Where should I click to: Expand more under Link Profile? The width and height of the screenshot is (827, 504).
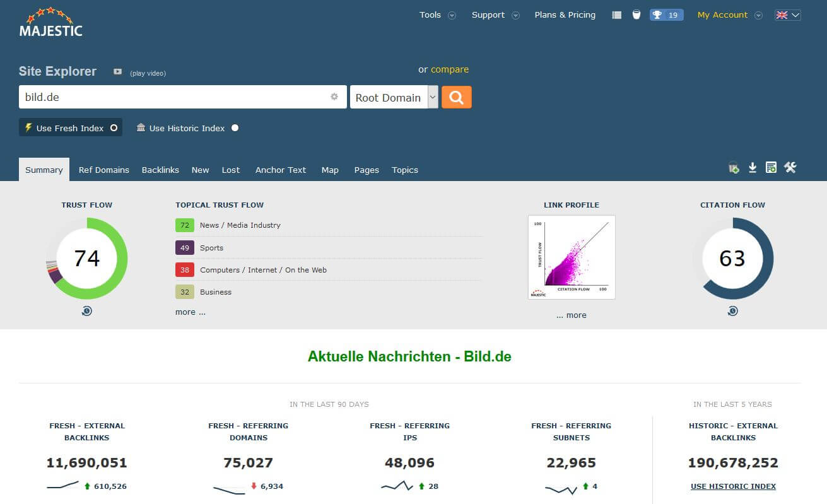(572, 315)
